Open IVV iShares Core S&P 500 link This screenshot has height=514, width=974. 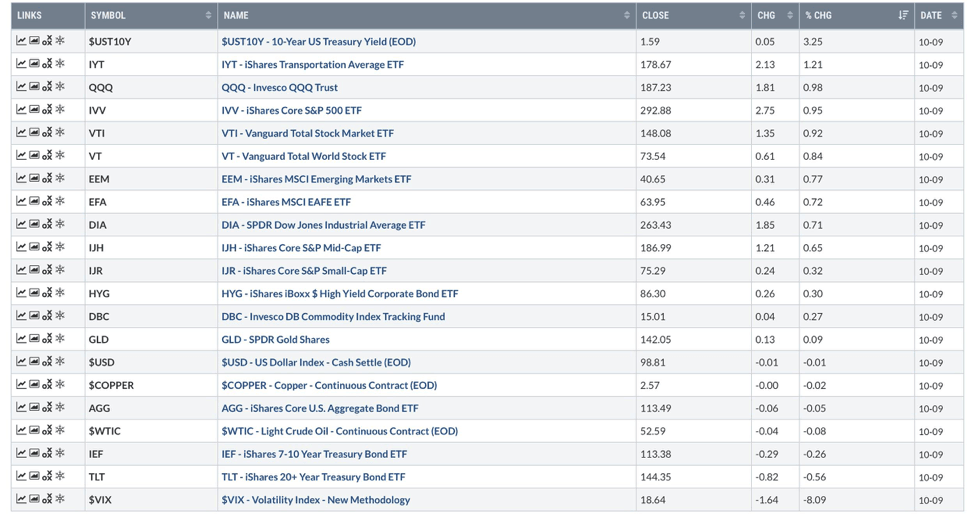(x=291, y=111)
